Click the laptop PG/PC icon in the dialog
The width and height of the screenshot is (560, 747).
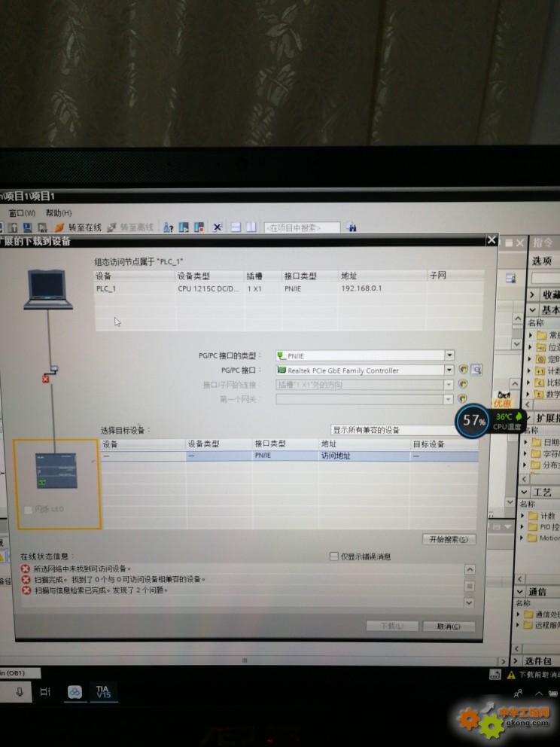pyautogui.click(x=47, y=289)
